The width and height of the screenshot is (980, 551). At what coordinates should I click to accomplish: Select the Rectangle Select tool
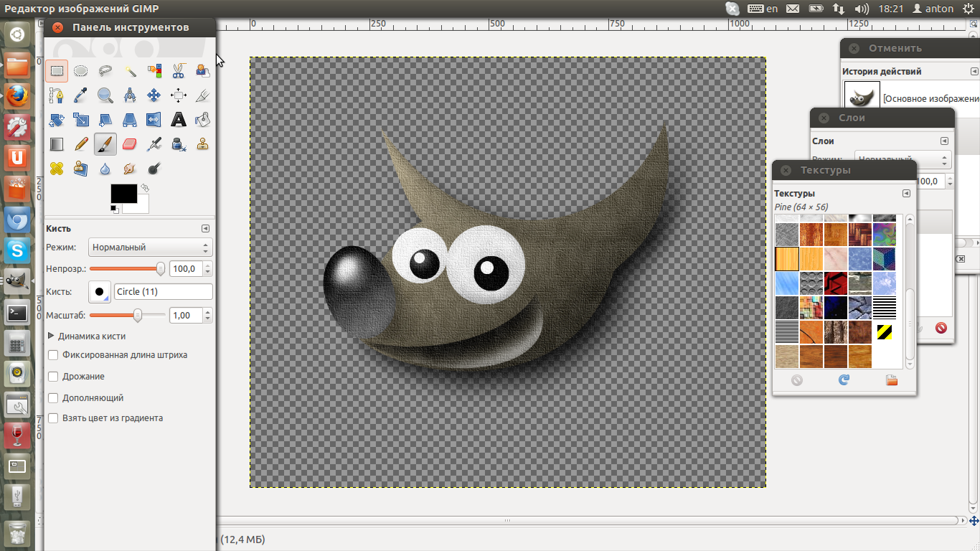57,71
